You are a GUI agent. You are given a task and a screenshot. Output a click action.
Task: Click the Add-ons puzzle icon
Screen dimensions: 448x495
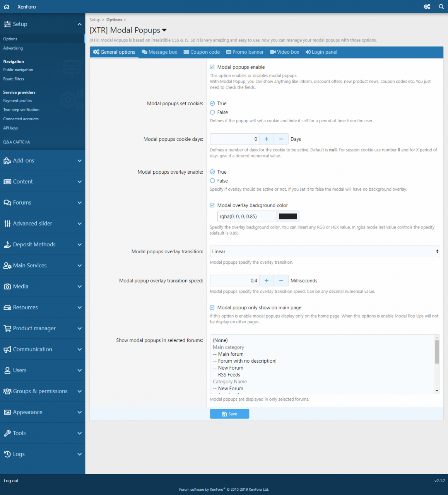pos(7,161)
